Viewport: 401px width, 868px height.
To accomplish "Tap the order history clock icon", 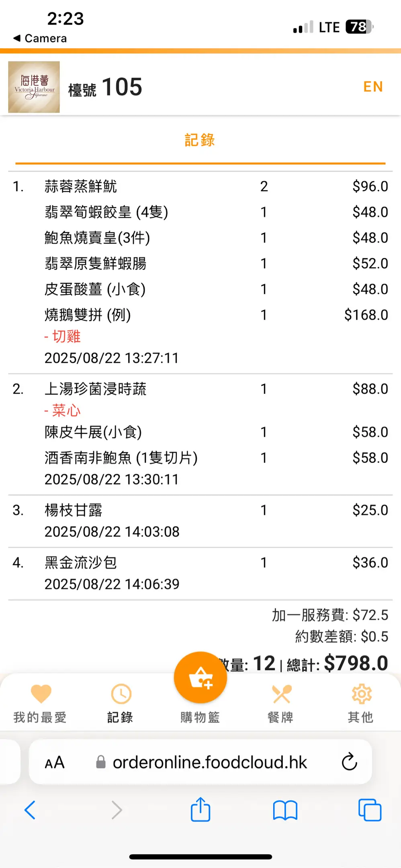I will point(121,694).
